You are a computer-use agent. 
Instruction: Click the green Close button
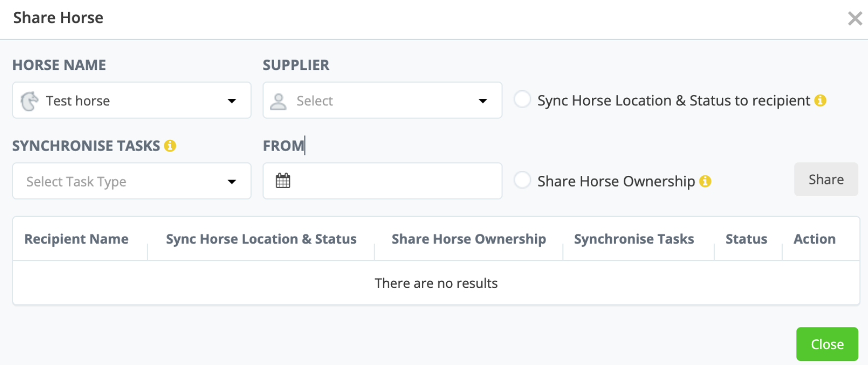pos(827,344)
